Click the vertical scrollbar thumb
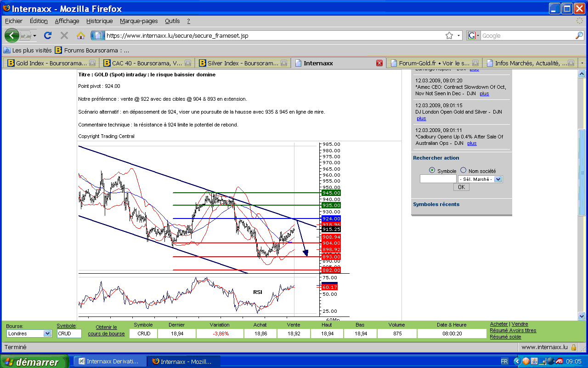Screen dimensions: 588x368 582,172
